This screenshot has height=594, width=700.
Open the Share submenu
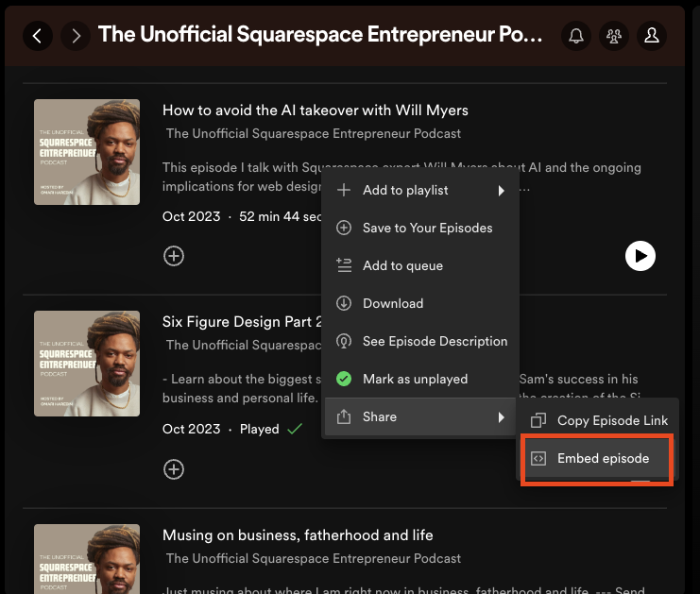click(420, 416)
